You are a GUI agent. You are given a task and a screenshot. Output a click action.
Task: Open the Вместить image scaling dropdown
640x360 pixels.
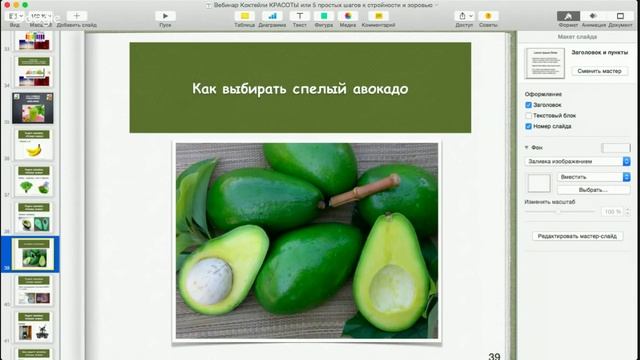click(x=593, y=177)
